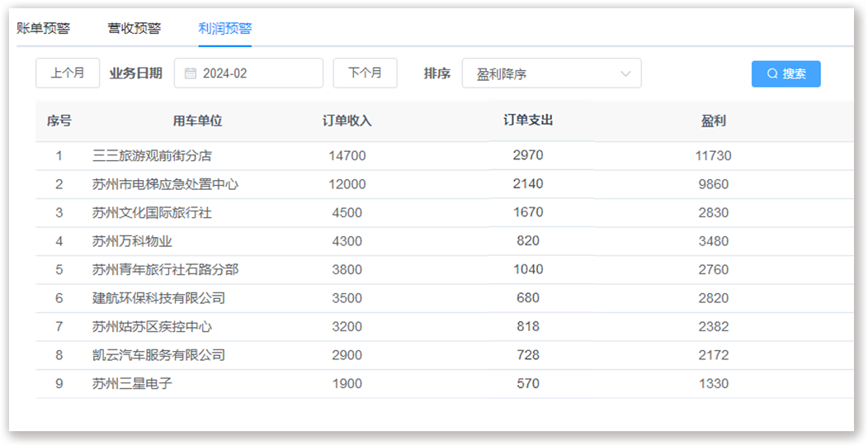Select the 苏州市电梯应急处置中心 row
The height and width of the screenshot is (446, 868).
click(x=165, y=184)
